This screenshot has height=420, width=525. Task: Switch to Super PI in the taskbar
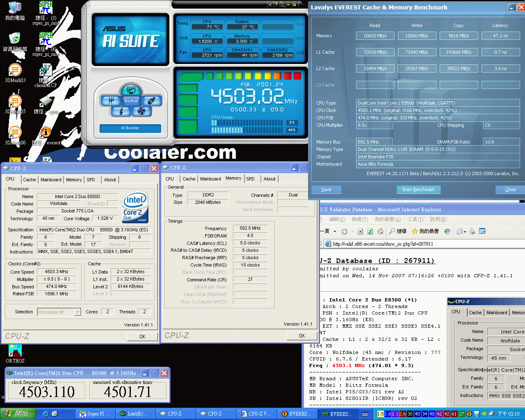click(96, 414)
